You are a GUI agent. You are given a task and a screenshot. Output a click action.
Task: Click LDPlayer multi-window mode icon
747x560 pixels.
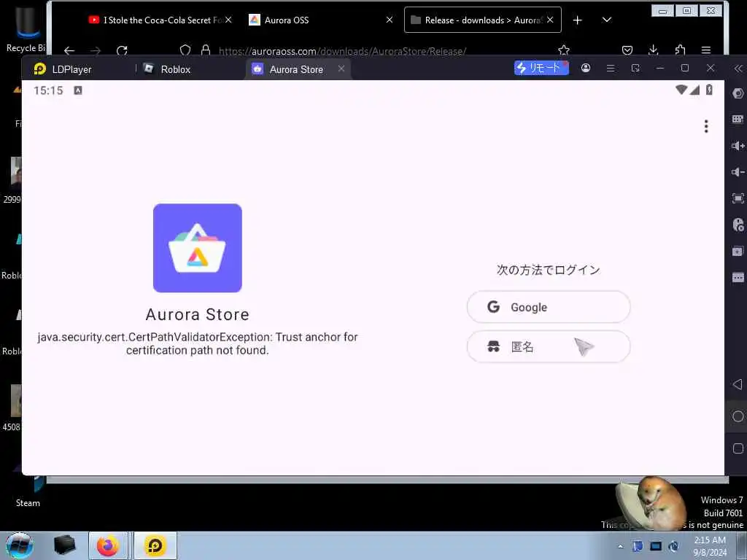pyautogui.click(x=635, y=68)
